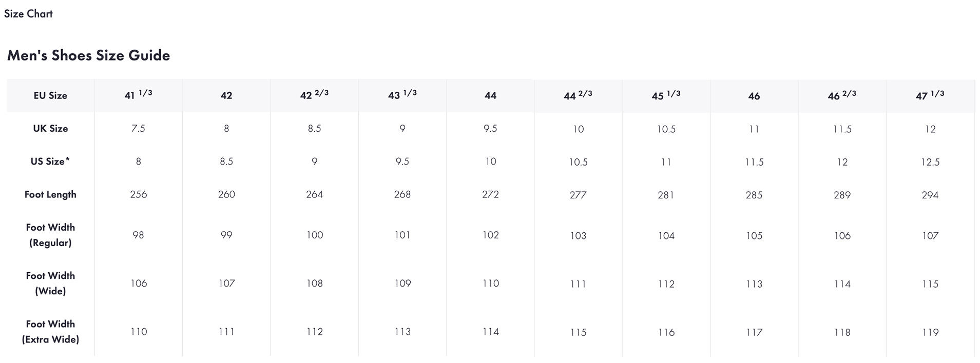This screenshot has width=980, height=363.
Task: Select the regular foot width 101 cell
Action: tap(402, 235)
